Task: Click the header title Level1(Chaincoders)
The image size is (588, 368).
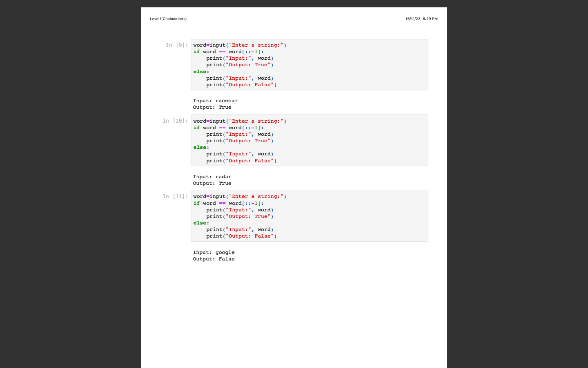Action: click(x=168, y=19)
